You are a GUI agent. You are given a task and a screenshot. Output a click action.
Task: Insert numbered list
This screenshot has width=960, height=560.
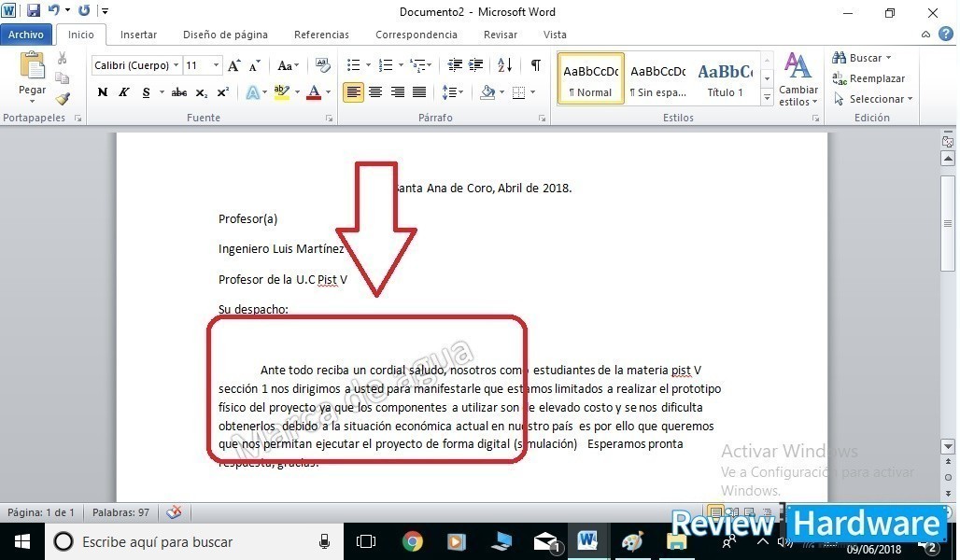coord(386,65)
